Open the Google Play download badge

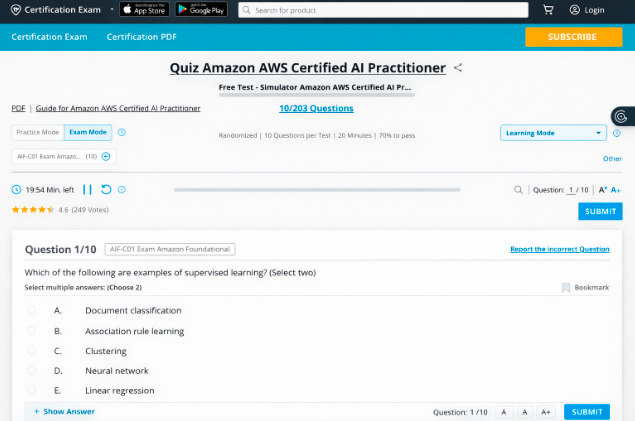201,9
